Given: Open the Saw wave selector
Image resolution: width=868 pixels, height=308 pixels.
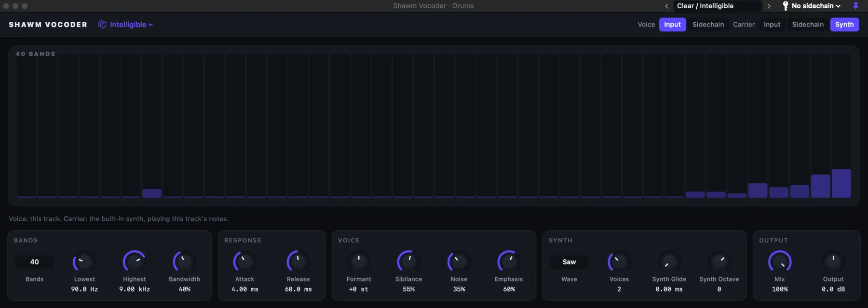Looking at the screenshot, I should click(569, 262).
